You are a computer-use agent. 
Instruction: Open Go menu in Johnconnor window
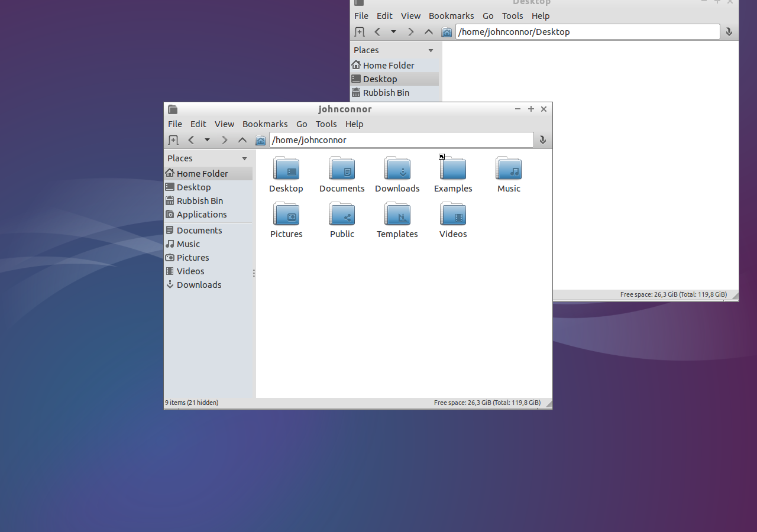pos(302,124)
